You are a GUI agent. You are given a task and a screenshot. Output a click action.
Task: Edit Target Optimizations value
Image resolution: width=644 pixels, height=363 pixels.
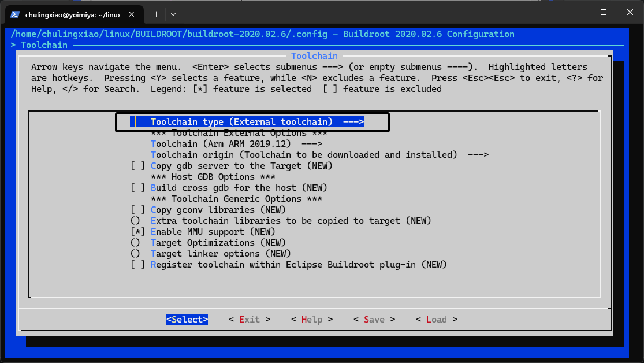click(209, 243)
